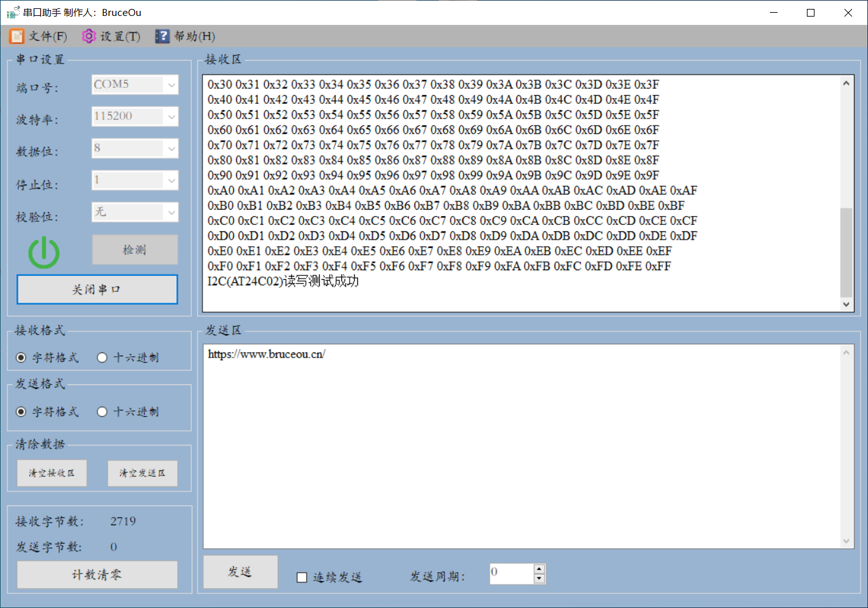Maximize the 串口助手 window
Image resolution: width=868 pixels, height=608 pixels.
pyautogui.click(x=811, y=13)
